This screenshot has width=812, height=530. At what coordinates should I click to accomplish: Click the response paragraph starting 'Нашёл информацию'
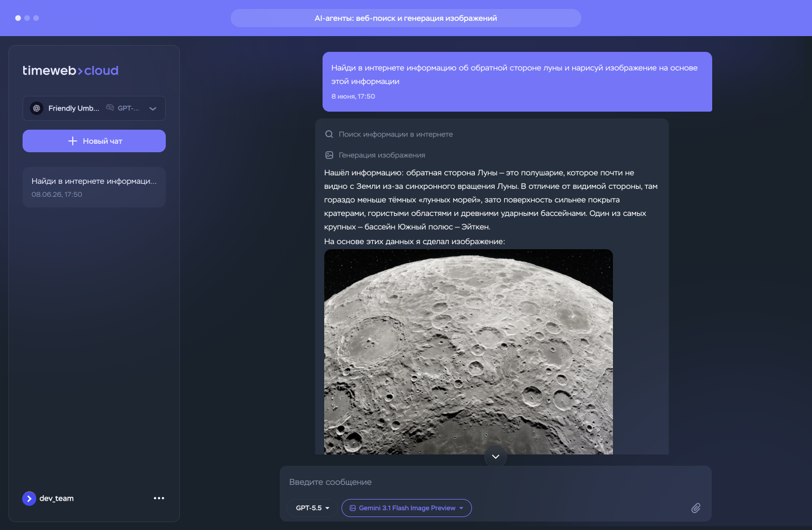pos(491,200)
